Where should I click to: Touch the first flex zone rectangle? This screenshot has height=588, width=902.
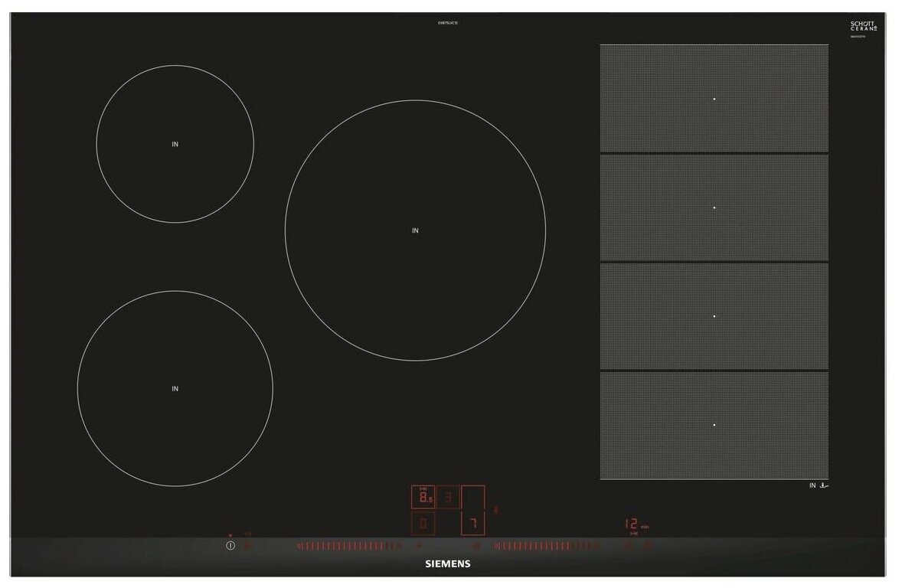[714, 98]
